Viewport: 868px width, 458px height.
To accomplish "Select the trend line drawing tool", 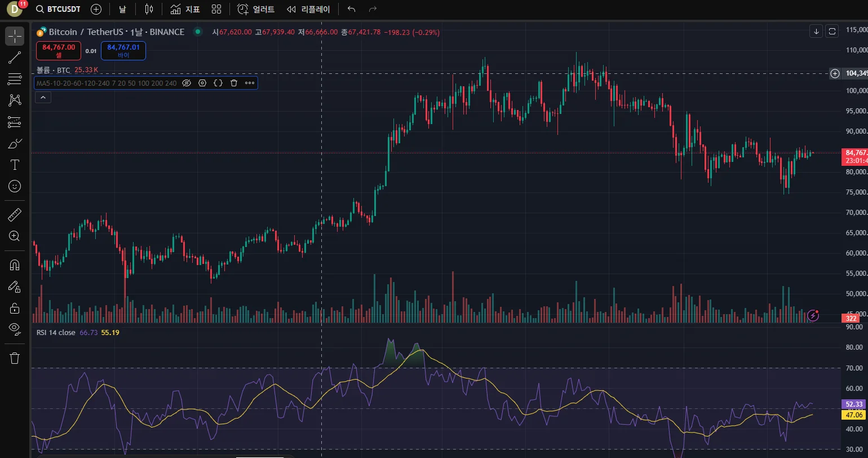I will [15, 57].
